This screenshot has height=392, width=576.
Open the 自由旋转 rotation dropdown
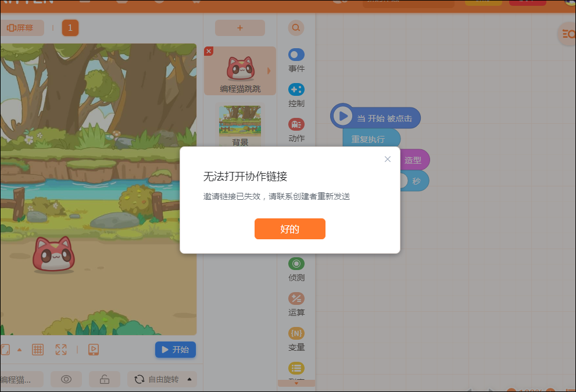tap(162, 379)
